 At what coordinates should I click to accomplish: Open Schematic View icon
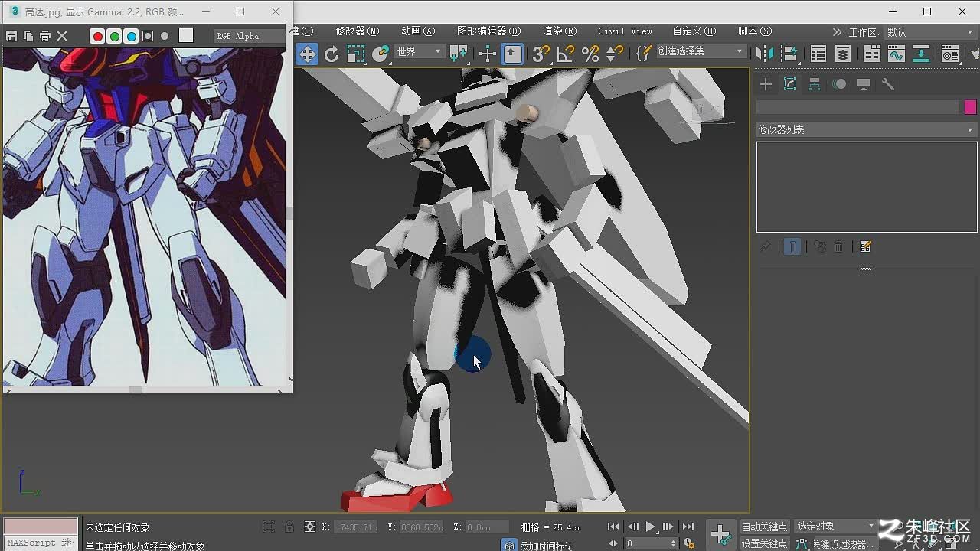coord(921,54)
